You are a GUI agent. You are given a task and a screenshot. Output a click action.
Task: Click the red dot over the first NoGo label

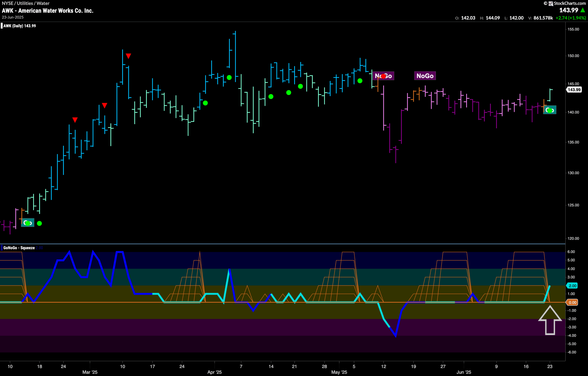383,76
